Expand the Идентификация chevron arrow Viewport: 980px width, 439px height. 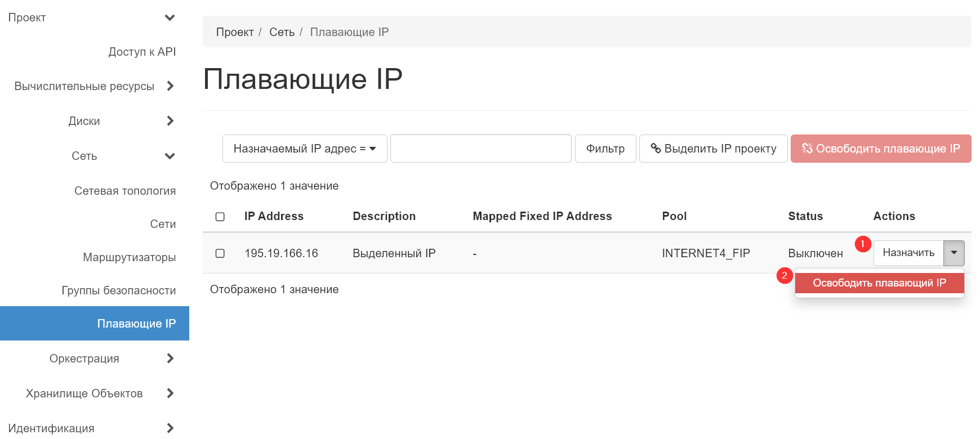170,428
